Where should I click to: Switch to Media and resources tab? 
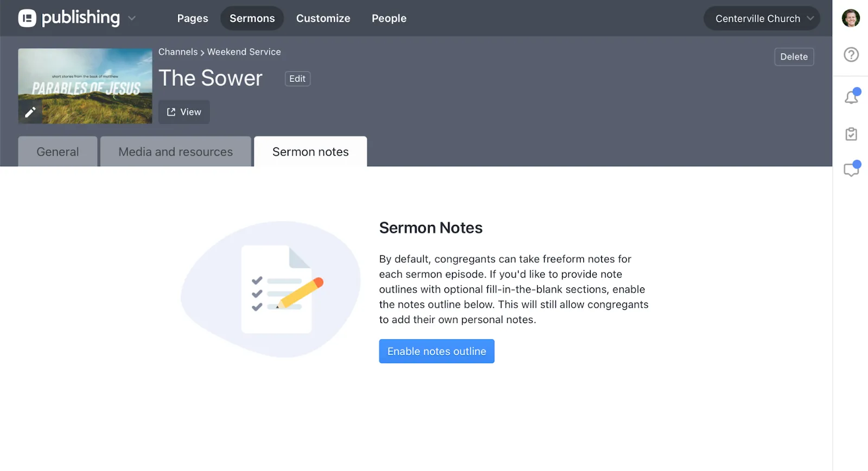[x=176, y=152]
